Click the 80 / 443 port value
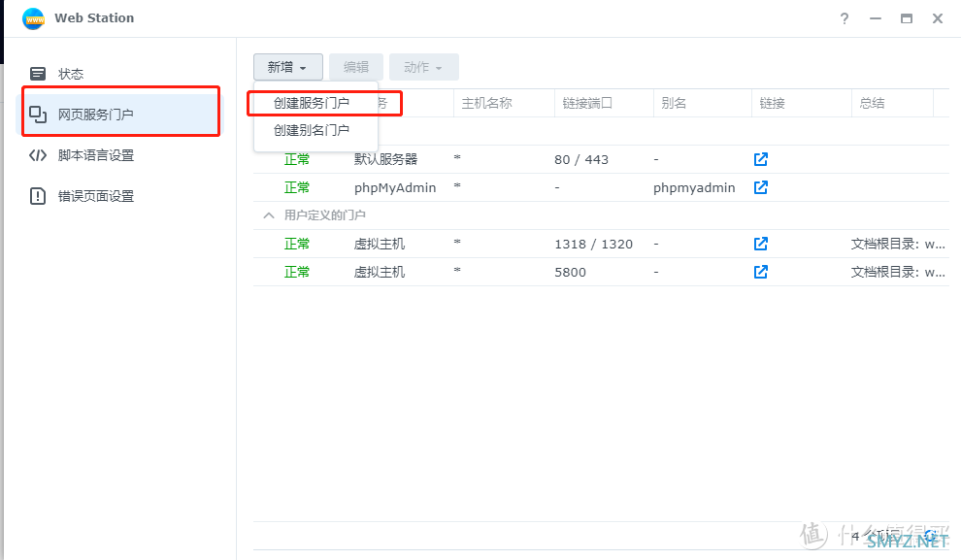The width and height of the screenshot is (961, 560). pos(581,159)
